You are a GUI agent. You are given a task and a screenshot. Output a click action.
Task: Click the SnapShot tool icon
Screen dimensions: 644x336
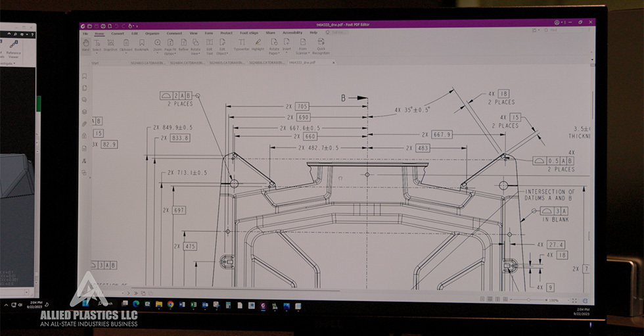(110, 43)
